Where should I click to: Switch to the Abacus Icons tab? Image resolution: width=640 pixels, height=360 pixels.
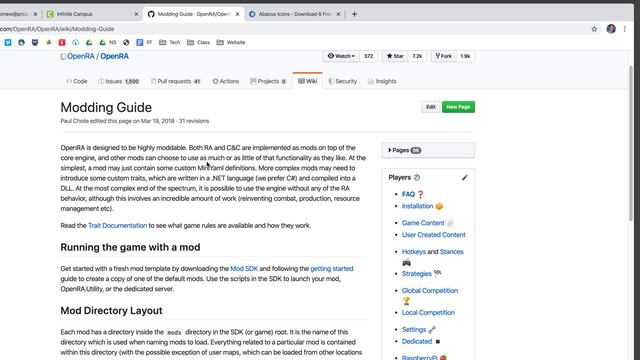click(x=295, y=14)
